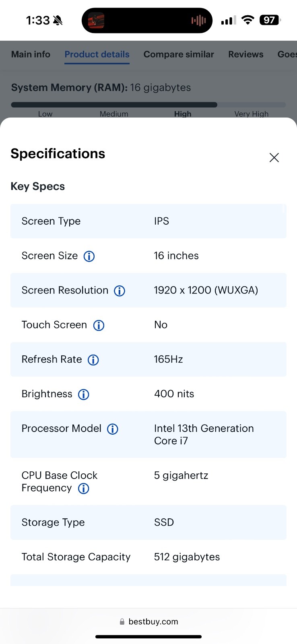Tap the app thumbnail in the Dynamic Island
The image size is (297, 644).
(x=96, y=21)
